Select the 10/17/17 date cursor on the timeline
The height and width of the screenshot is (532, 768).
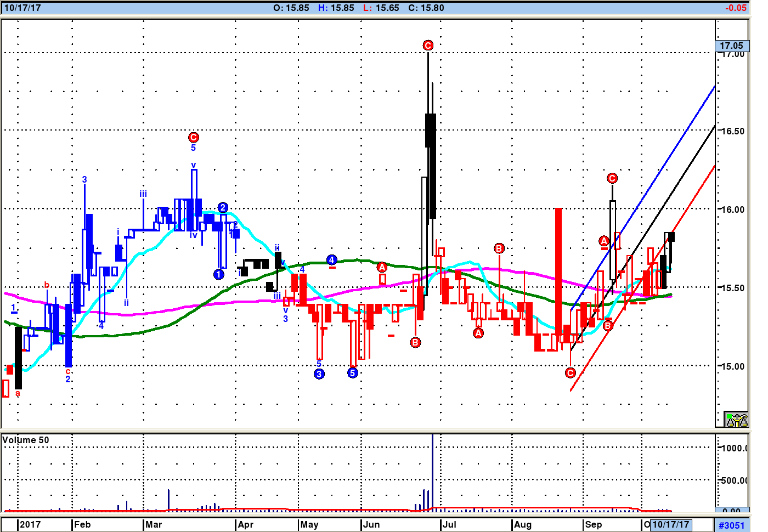(670, 524)
